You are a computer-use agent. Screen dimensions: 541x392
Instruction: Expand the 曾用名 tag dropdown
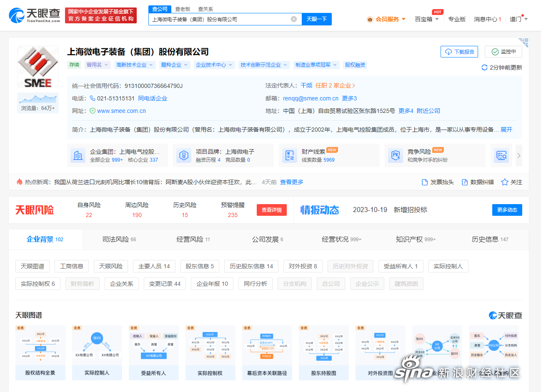(x=106, y=65)
